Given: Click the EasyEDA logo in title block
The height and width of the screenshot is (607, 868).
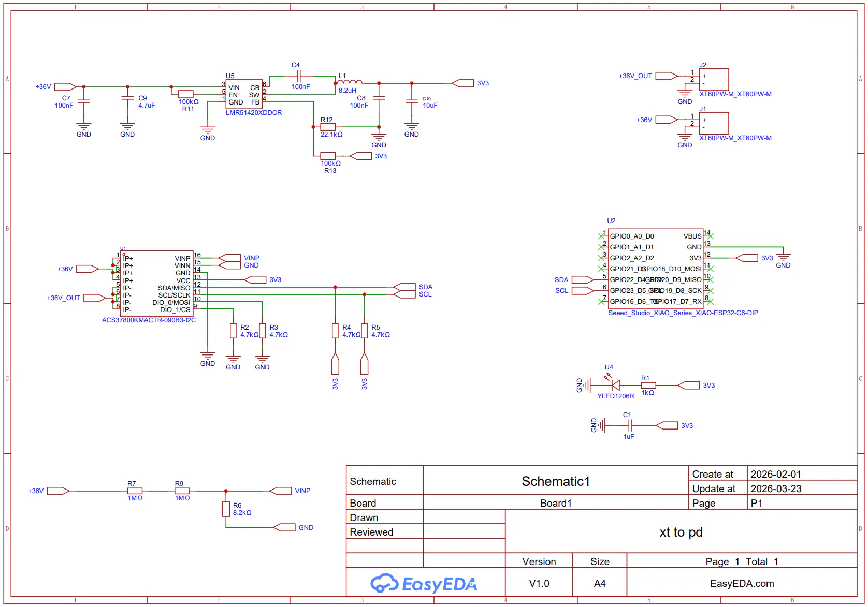Looking at the screenshot, I should coord(424,583).
